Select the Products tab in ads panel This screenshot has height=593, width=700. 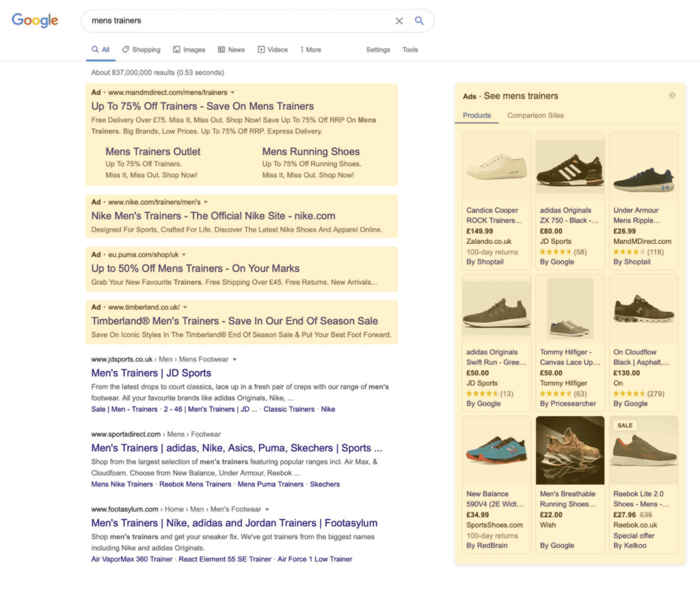(x=476, y=115)
